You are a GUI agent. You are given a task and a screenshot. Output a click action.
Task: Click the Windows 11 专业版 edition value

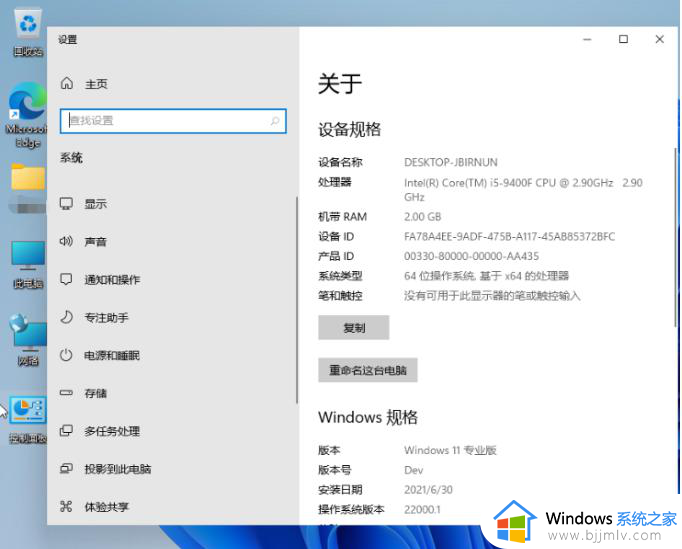coord(450,450)
